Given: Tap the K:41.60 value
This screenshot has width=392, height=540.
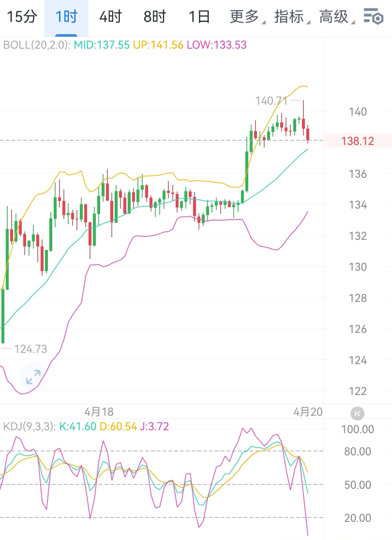Looking at the screenshot, I should pos(78,426).
